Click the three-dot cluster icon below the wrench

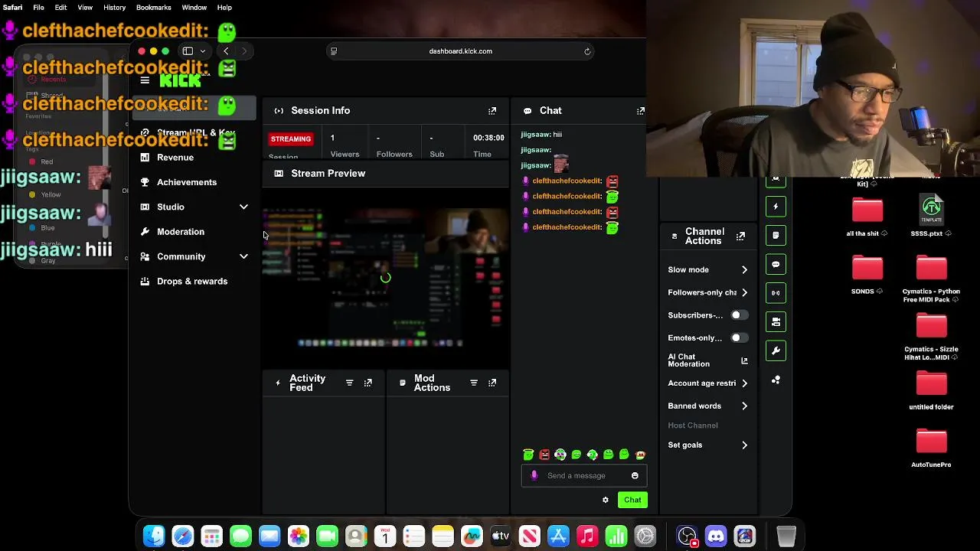click(x=776, y=380)
